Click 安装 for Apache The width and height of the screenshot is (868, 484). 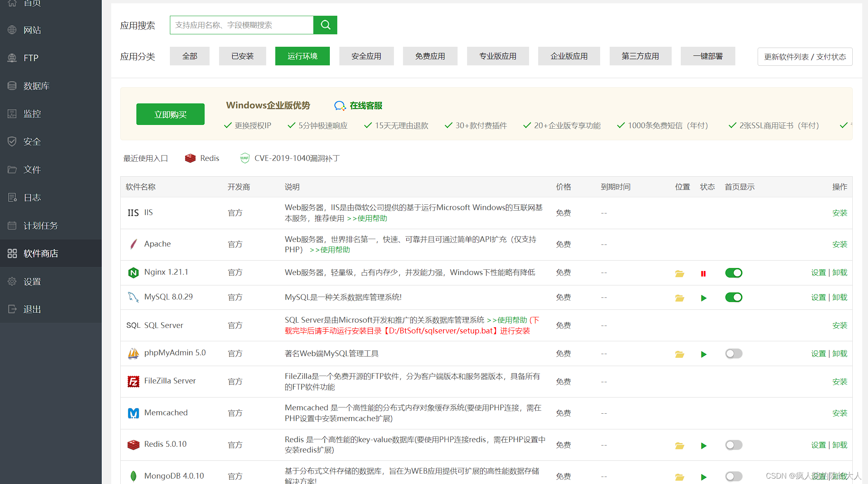pyautogui.click(x=840, y=244)
